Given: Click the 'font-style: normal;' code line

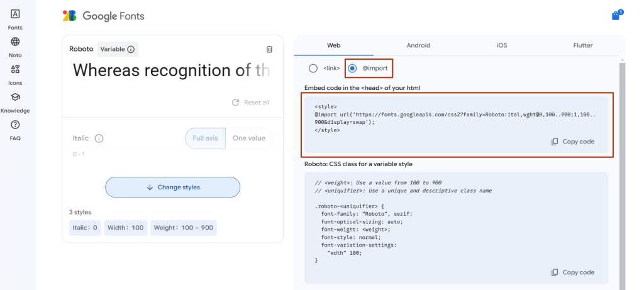Looking at the screenshot, I should coord(351,237).
